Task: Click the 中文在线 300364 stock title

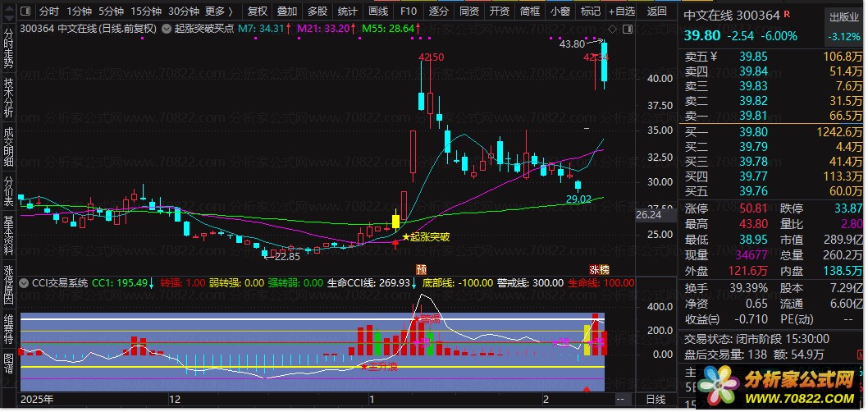Action: [732, 16]
